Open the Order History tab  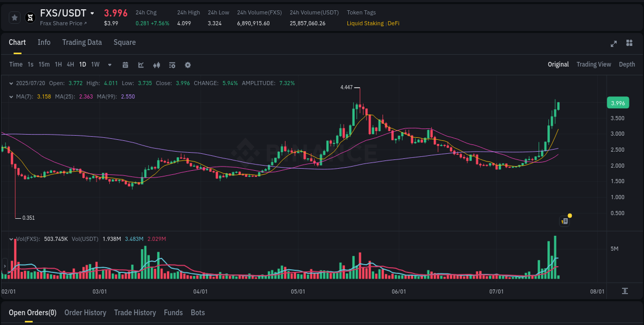coord(85,313)
